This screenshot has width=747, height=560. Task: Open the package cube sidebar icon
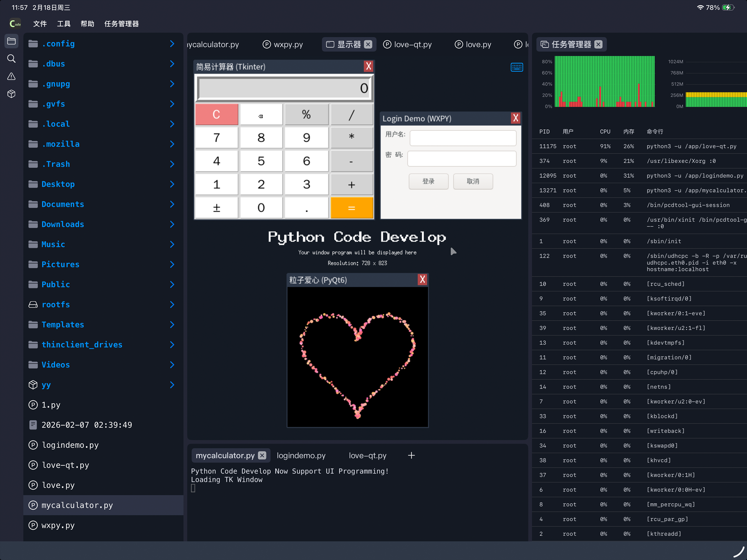click(x=11, y=94)
